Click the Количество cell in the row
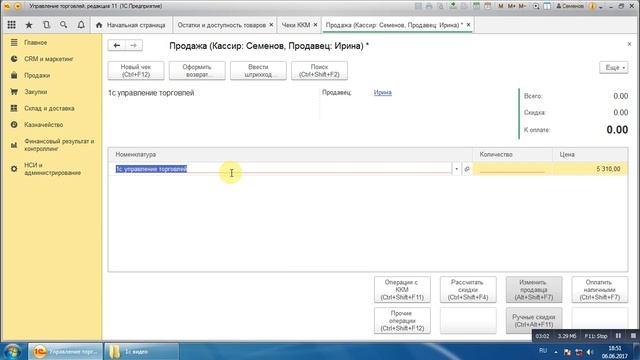 tap(512, 169)
